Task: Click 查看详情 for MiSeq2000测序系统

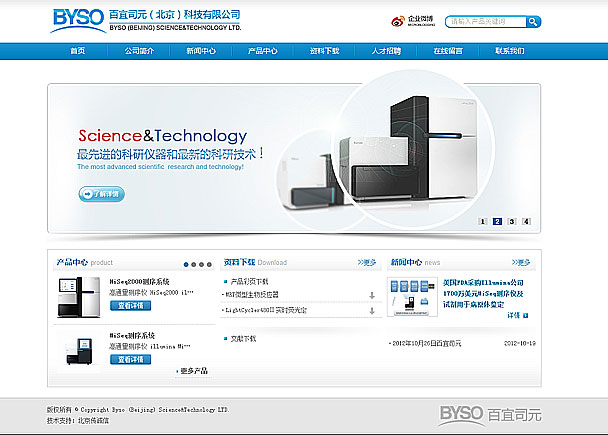Action: (130, 305)
